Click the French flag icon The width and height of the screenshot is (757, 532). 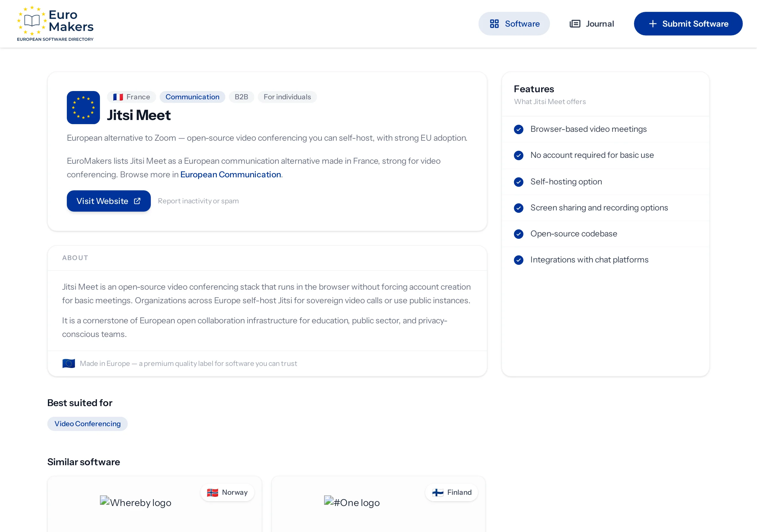118,97
